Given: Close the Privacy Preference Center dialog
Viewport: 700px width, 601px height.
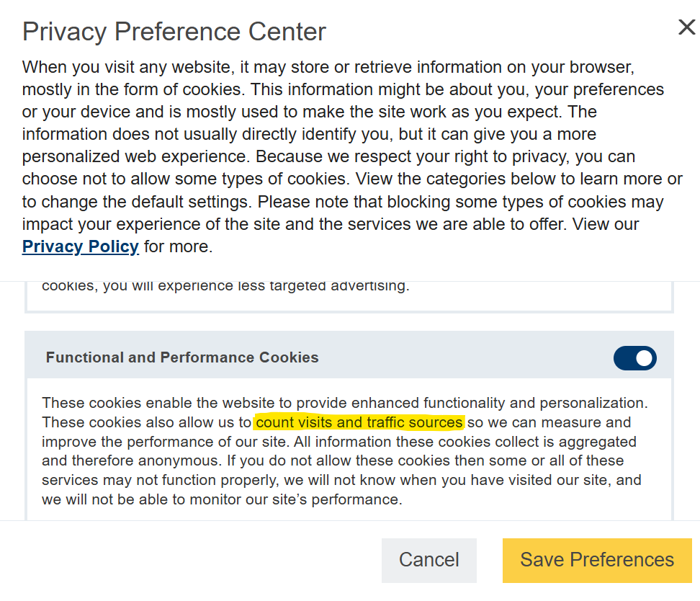Looking at the screenshot, I should pos(686,28).
